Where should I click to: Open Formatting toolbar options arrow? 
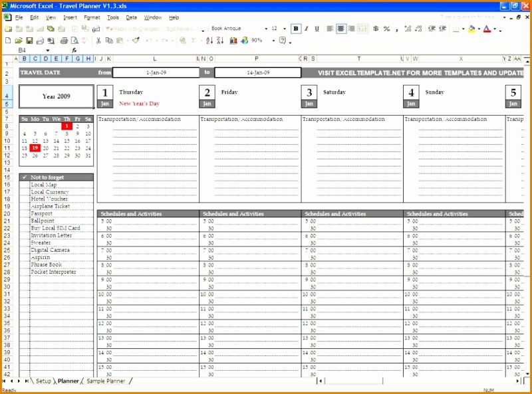coord(500,30)
